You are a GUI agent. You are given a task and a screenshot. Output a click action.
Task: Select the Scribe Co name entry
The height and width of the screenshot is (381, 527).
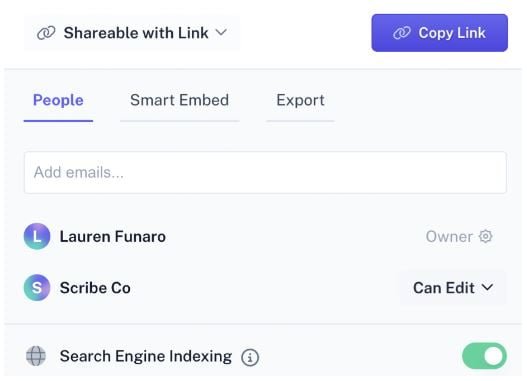click(95, 288)
